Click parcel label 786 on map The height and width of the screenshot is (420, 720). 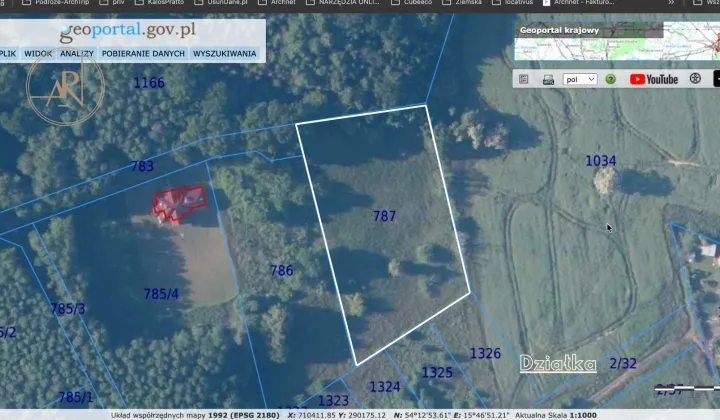point(281,270)
